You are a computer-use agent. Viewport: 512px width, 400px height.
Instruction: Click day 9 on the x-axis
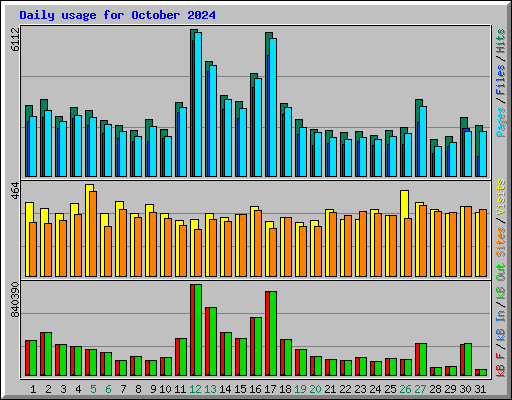click(x=153, y=389)
